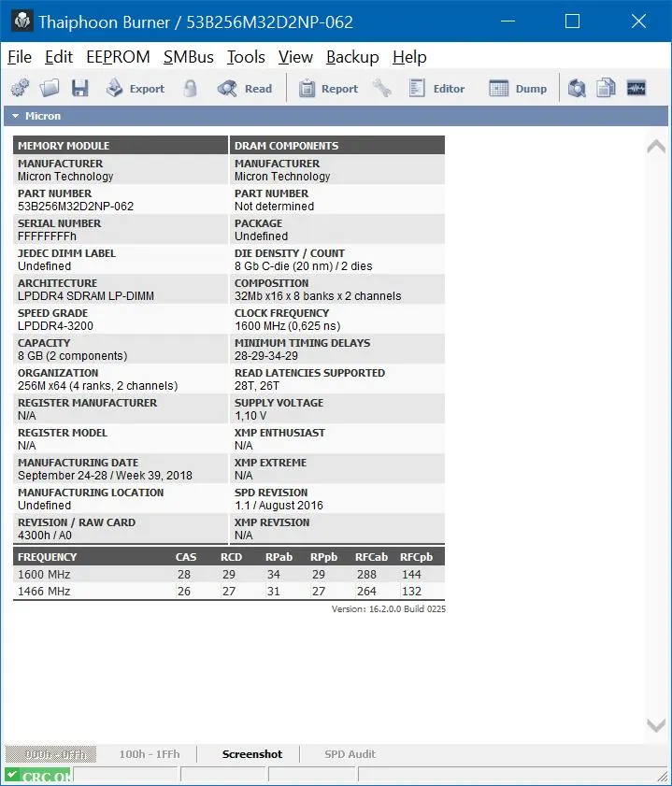Image resolution: width=672 pixels, height=786 pixels.
Task: Click the 1466 MHz frequency row
Action: [x=228, y=591]
